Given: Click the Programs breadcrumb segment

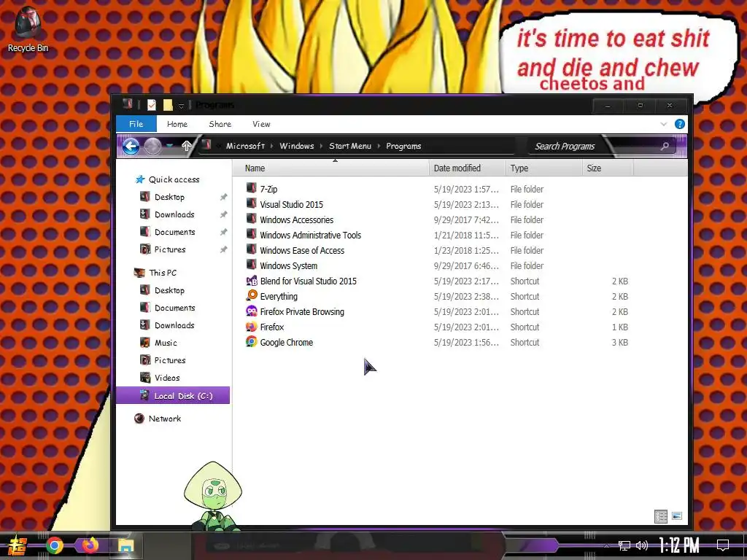Looking at the screenshot, I should point(403,146).
